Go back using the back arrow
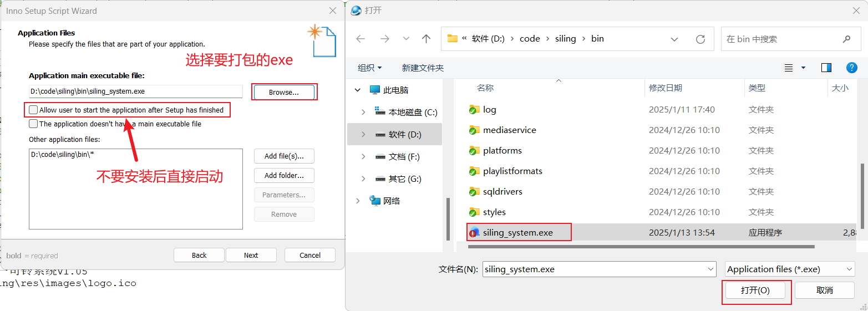The height and width of the screenshot is (311, 868). tap(361, 39)
